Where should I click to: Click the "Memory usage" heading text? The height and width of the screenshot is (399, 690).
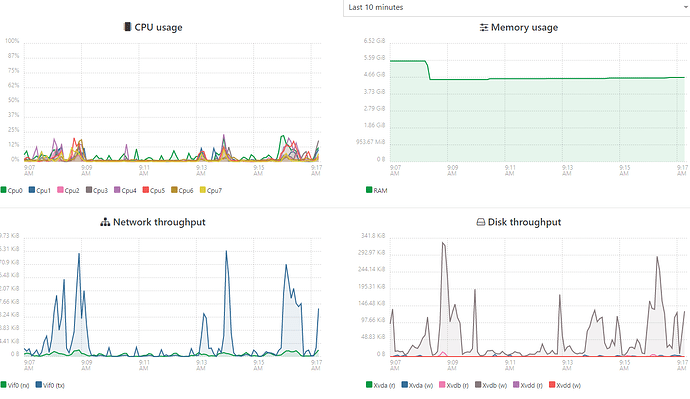coord(525,27)
